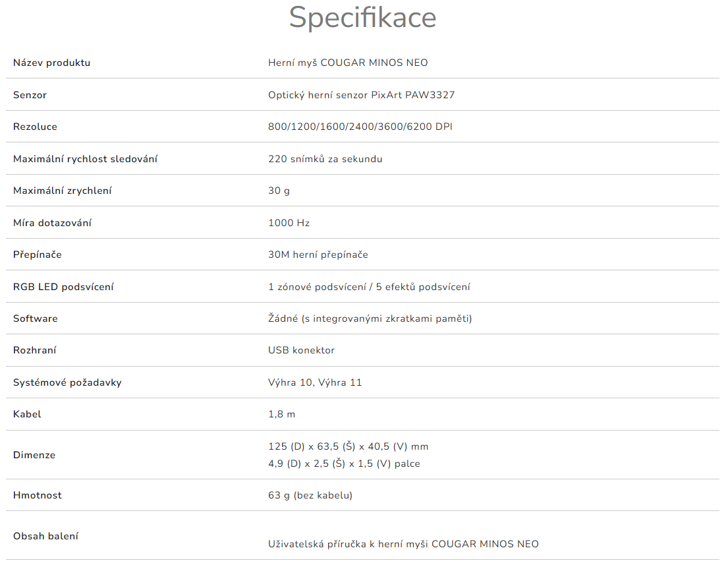
Task: Click the 1000 Hz polling rate value
Action: pyautogui.click(x=289, y=223)
